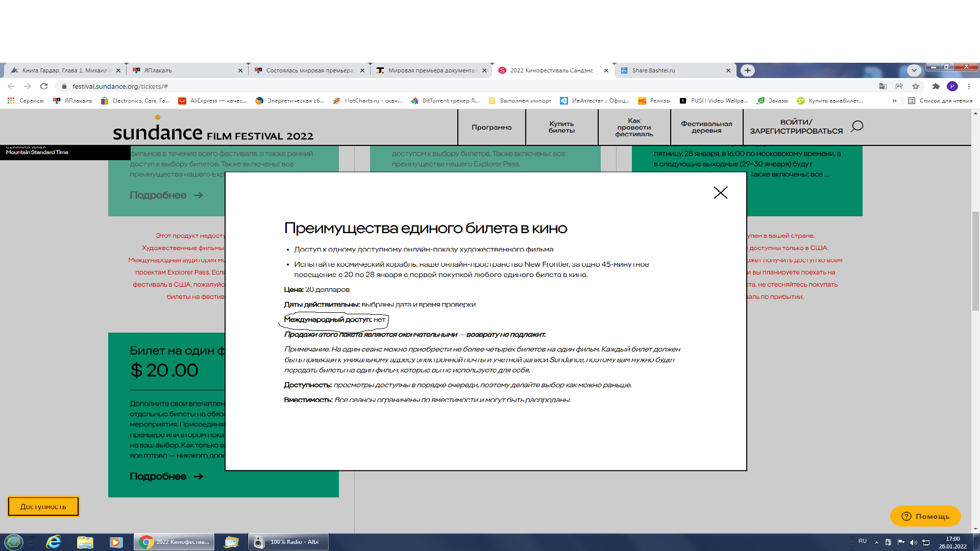Close the 2022 Кинофестиваль Сандэнс tab
The width and height of the screenshot is (980, 551).
pos(606,70)
